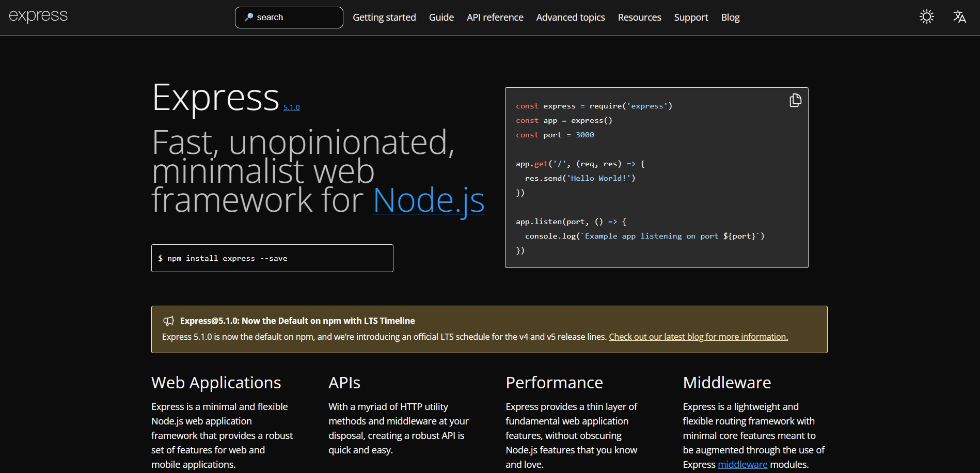Open the Guide menu
980x473 pixels.
click(x=441, y=17)
